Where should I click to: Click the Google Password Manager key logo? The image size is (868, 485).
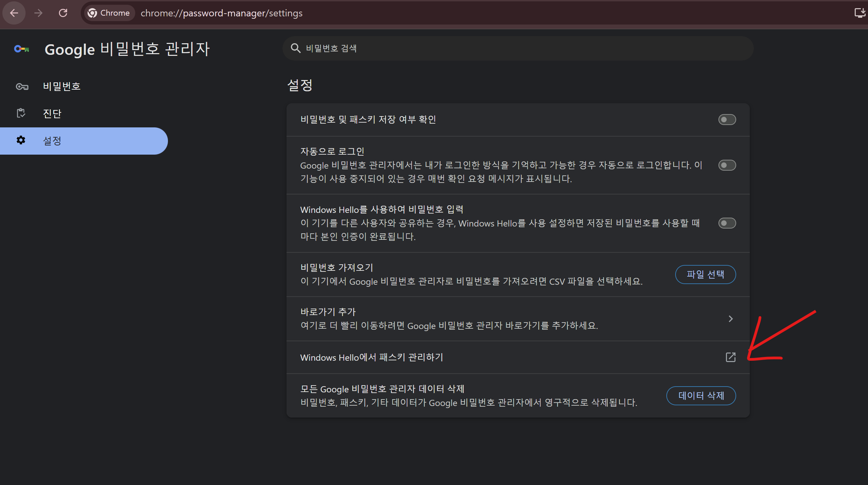coord(21,49)
